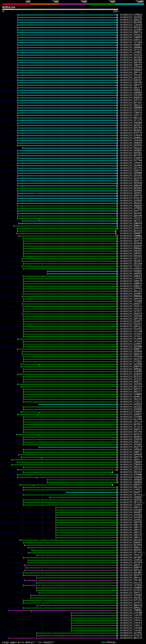Select the UniRef100_C5WMN1 label

131,610
